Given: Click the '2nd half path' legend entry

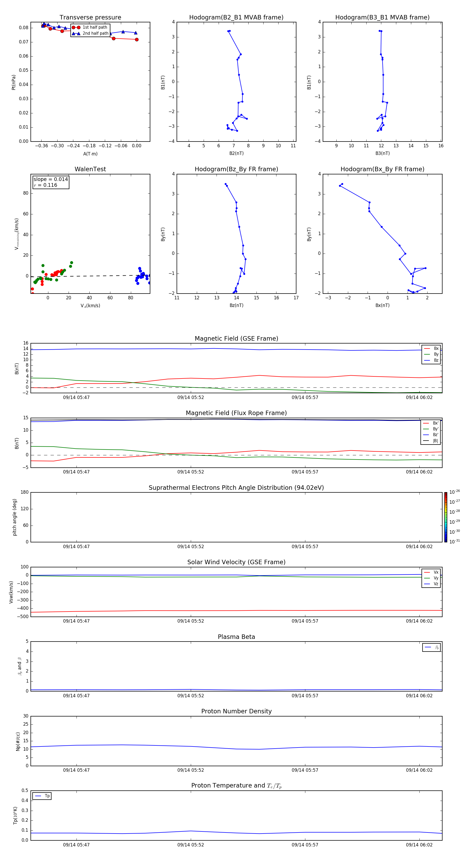Looking at the screenshot, I should coord(90,33).
